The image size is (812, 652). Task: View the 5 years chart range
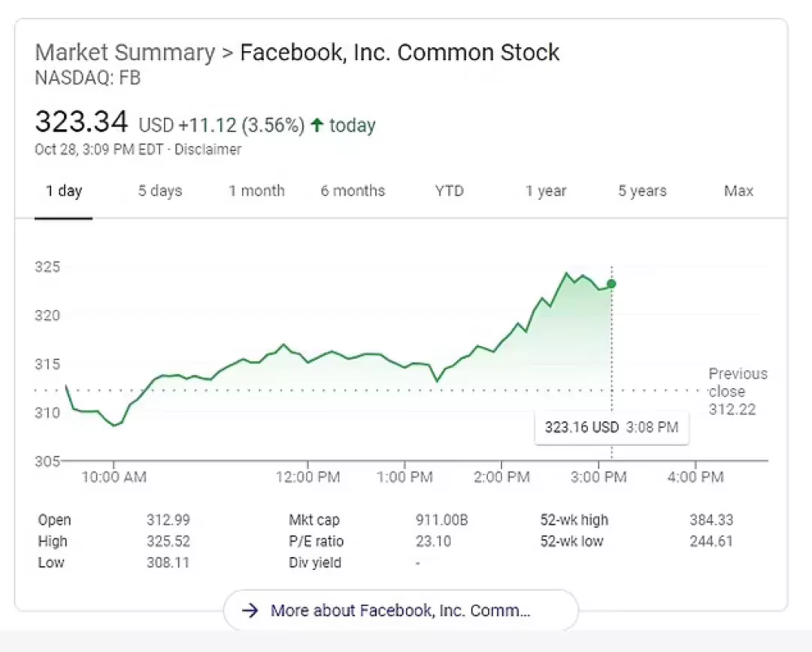[x=642, y=191]
